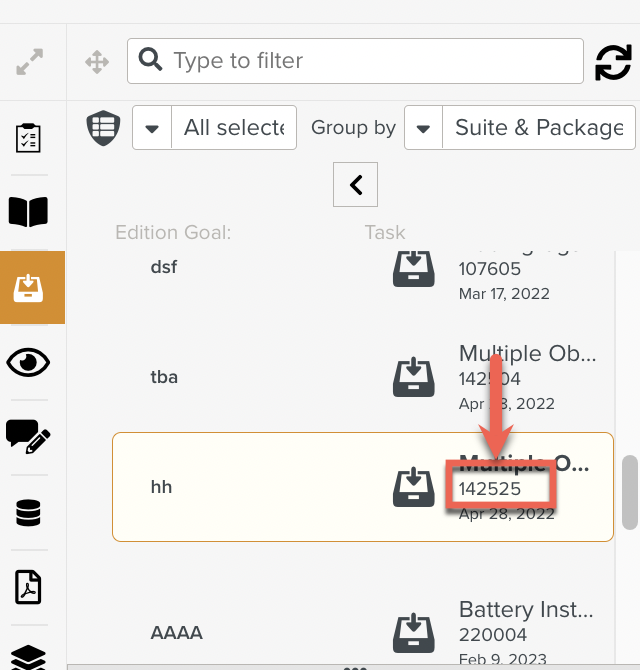Select the Suite & Package grouping field
Screen dimensions: 640x670
(x=538, y=128)
